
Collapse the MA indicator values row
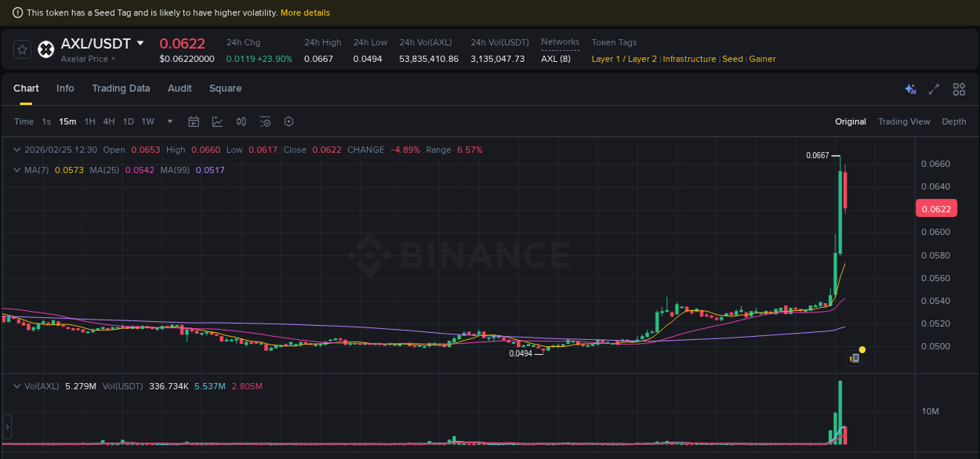[x=17, y=170]
